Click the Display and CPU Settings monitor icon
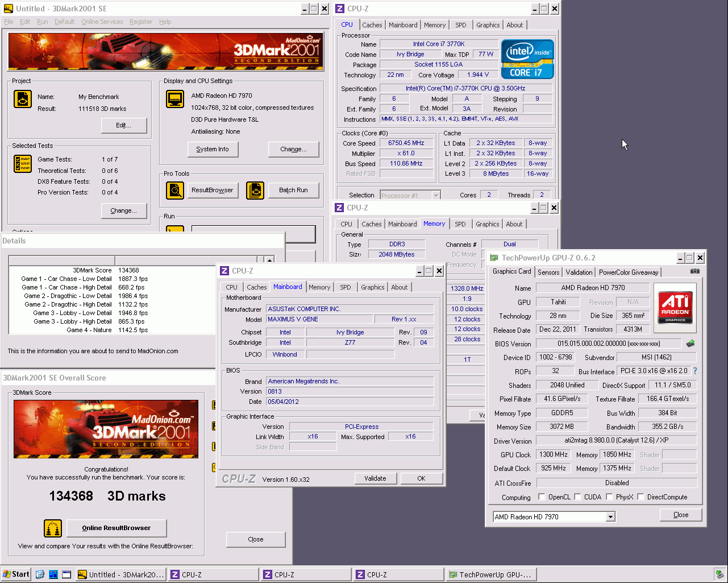The image size is (728, 583). (x=175, y=99)
